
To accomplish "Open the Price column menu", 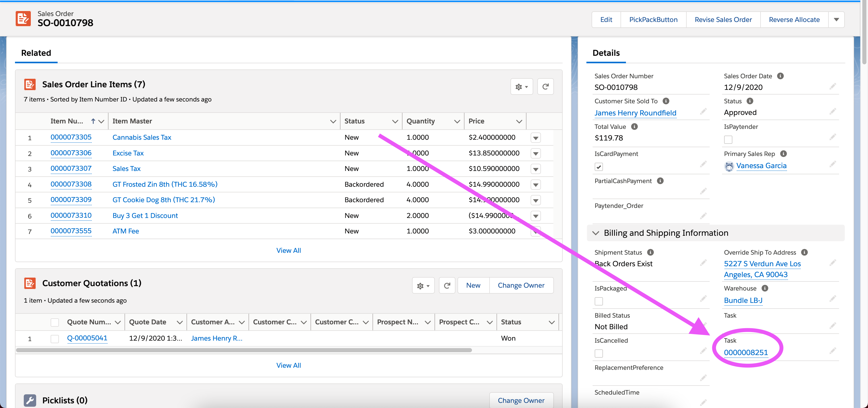I will click(519, 121).
